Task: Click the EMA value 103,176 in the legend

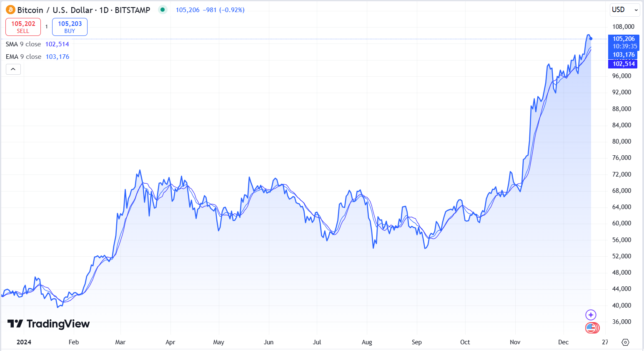Action: [58, 57]
